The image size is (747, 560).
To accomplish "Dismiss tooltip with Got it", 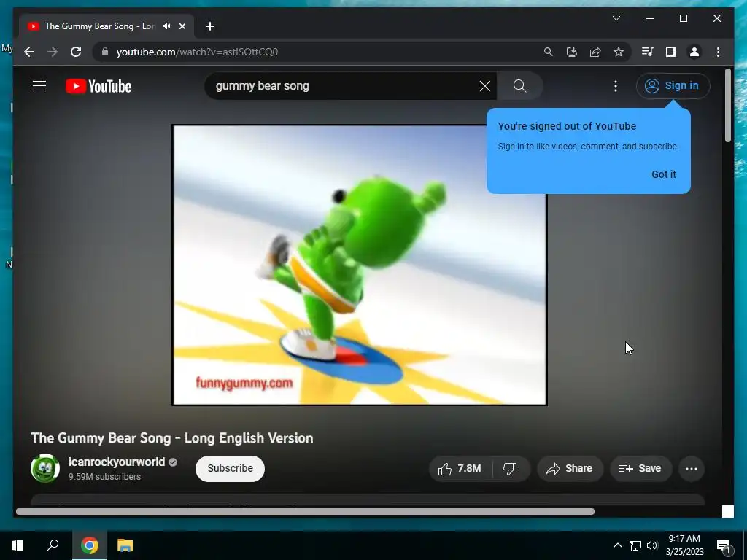I will (x=664, y=174).
